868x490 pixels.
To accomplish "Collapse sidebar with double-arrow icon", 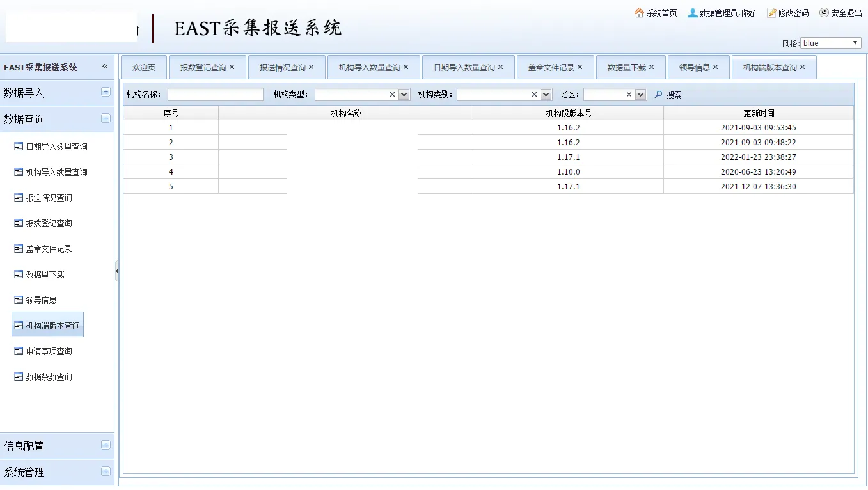I will click(105, 67).
